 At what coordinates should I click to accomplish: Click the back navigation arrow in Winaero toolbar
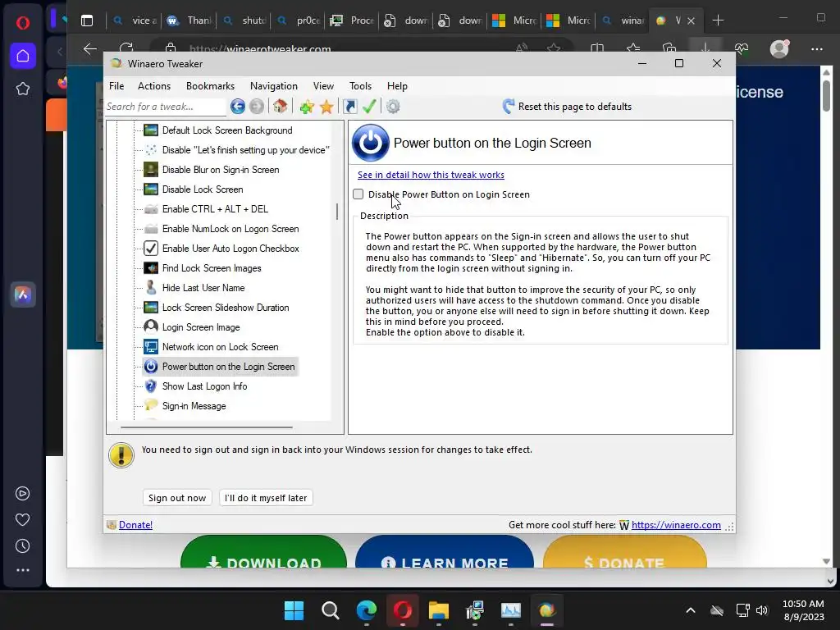click(x=238, y=107)
